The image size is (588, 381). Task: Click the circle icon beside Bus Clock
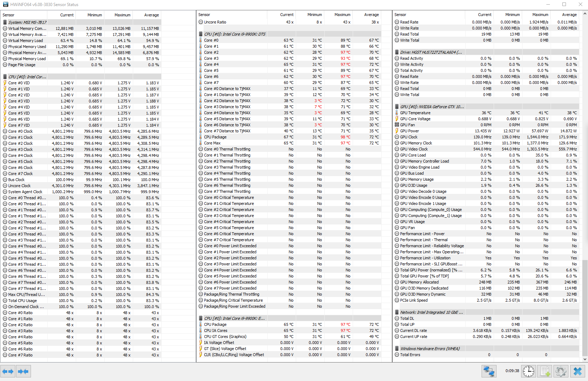[x=5, y=180]
